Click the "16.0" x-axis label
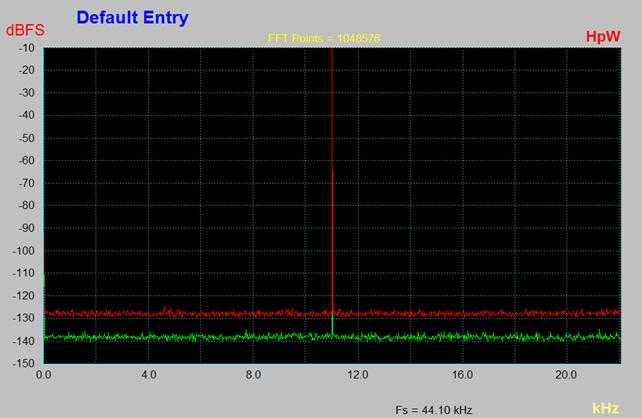This screenshot has width=642, height=418. point(462,375)
